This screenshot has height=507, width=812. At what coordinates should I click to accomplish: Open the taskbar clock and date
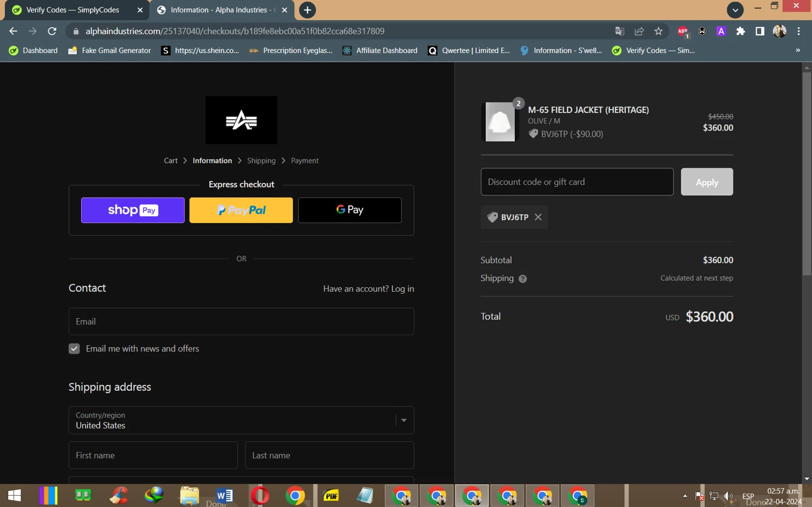783,496
